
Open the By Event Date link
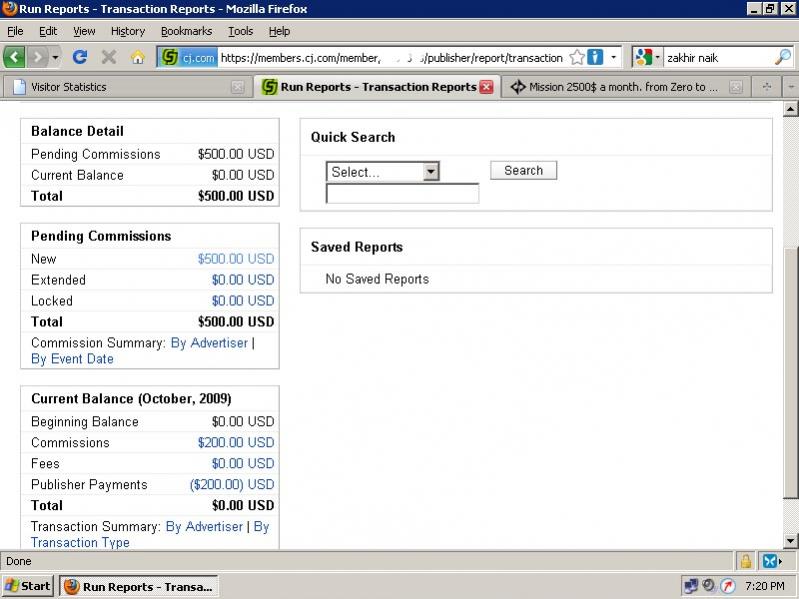coord(72,359)
